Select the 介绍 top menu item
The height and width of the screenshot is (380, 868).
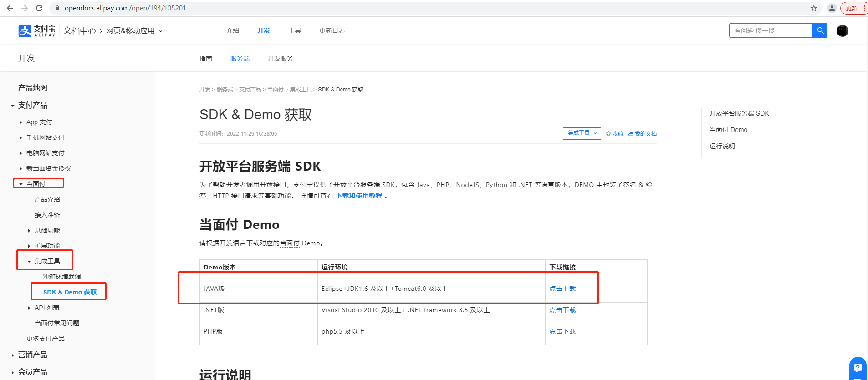tap(233, 30)
